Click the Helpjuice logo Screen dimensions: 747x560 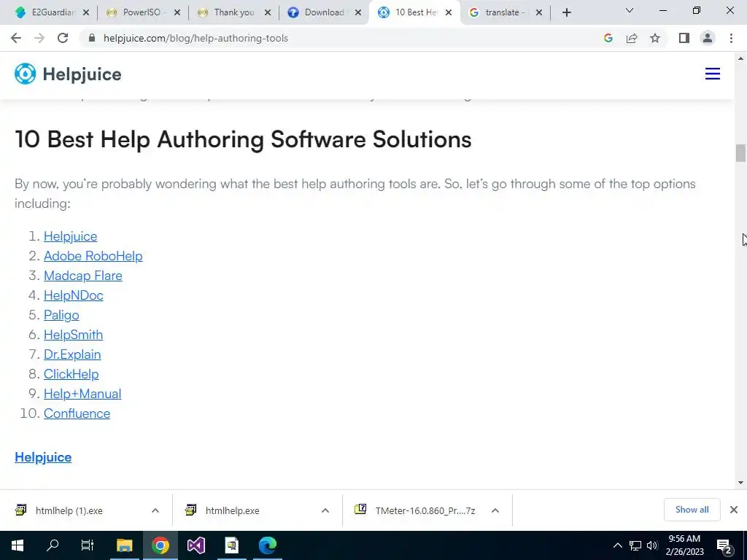coord(68,74)
